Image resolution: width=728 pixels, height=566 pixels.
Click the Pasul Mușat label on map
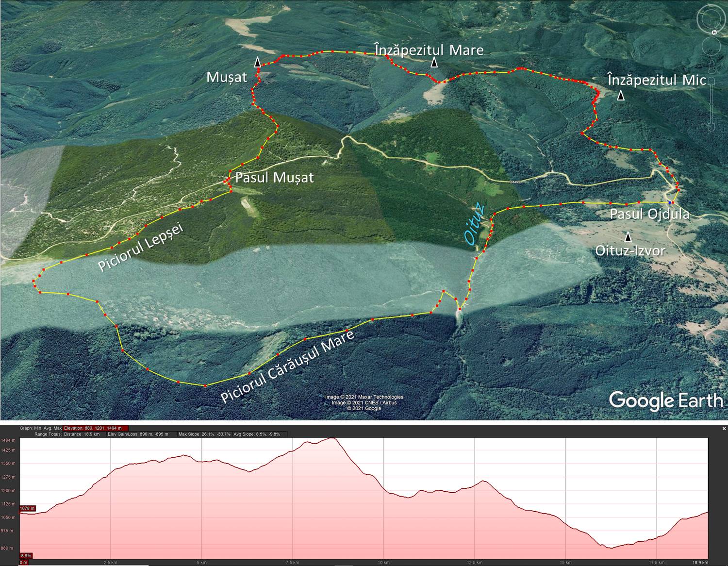click(x=274, y=178)
